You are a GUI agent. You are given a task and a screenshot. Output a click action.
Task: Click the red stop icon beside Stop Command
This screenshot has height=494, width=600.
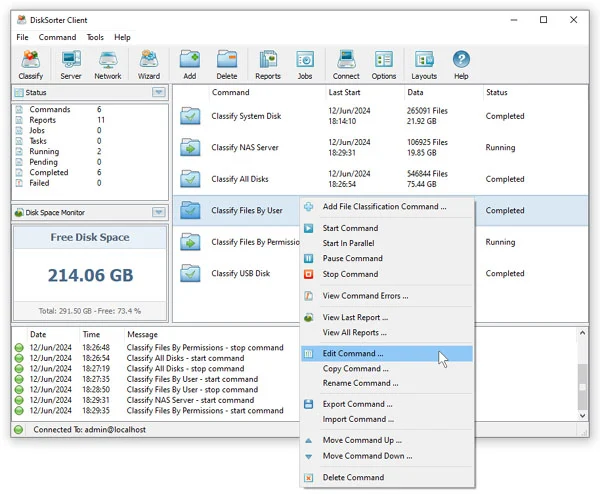pos(308,274)
